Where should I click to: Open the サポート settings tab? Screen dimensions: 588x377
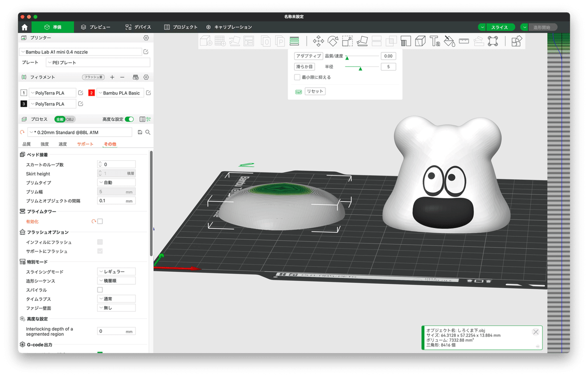85,144
